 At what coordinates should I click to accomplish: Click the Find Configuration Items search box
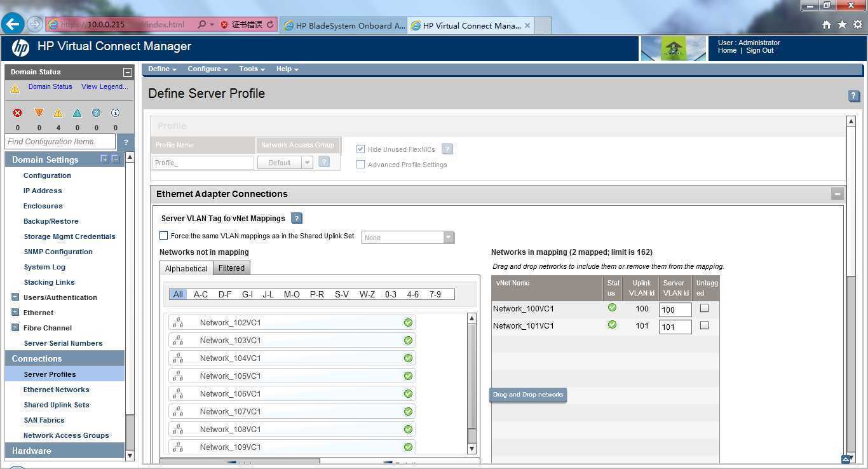[x=60, y=142]
